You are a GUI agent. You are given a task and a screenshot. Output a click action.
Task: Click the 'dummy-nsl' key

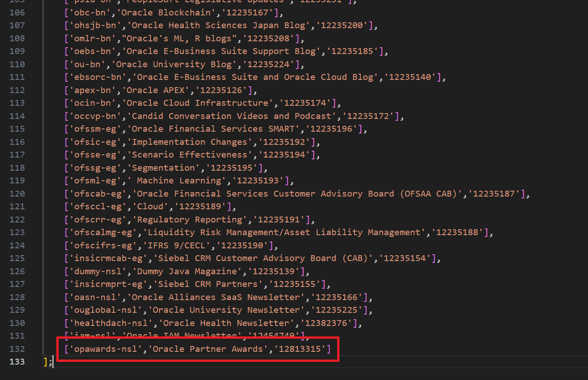[97, 271]
